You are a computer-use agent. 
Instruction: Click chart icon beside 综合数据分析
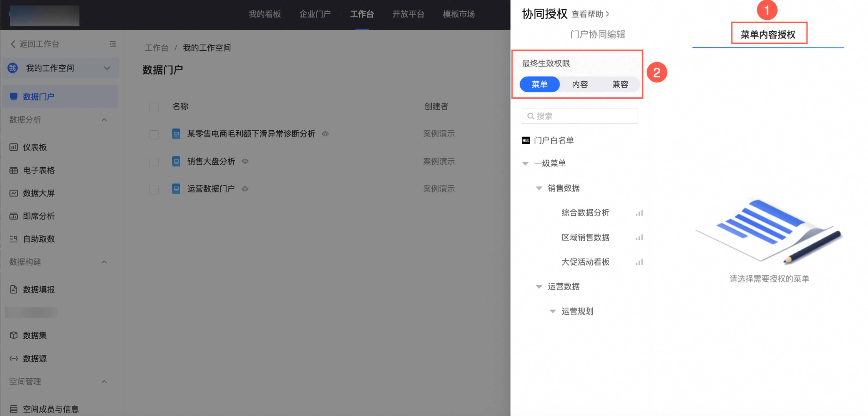[639, 213]
